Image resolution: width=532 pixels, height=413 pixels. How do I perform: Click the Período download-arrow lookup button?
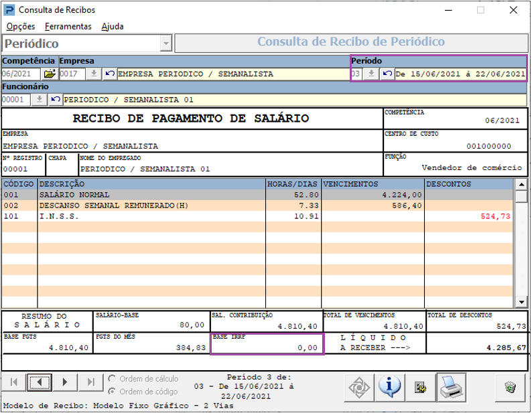(371, 74)
